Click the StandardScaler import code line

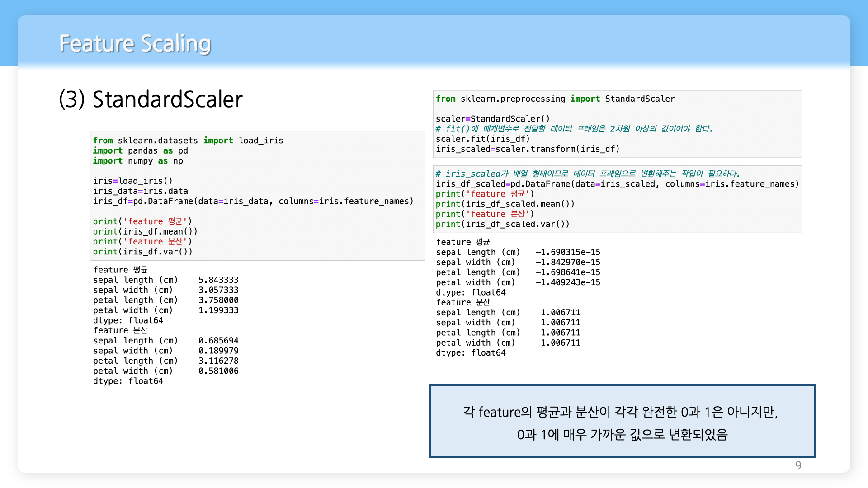tap(555, 99)
